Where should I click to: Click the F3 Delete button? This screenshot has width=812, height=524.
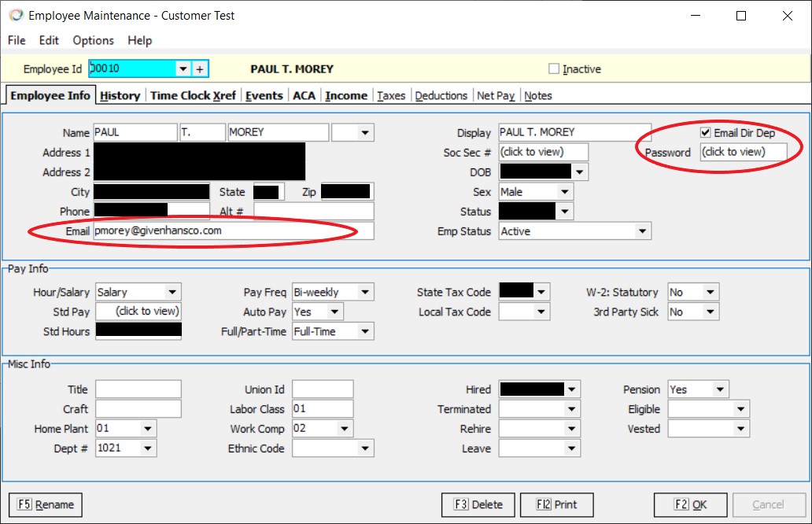[x=478, y=504]
